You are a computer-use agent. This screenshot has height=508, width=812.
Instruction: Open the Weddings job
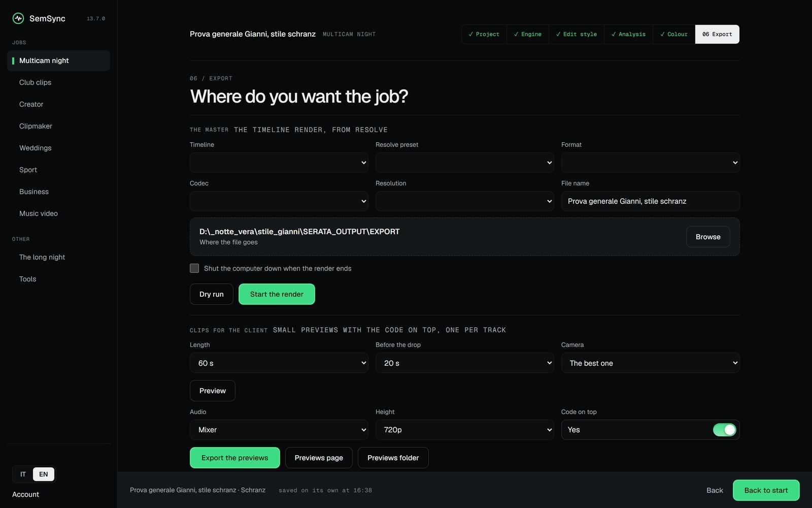58,148
